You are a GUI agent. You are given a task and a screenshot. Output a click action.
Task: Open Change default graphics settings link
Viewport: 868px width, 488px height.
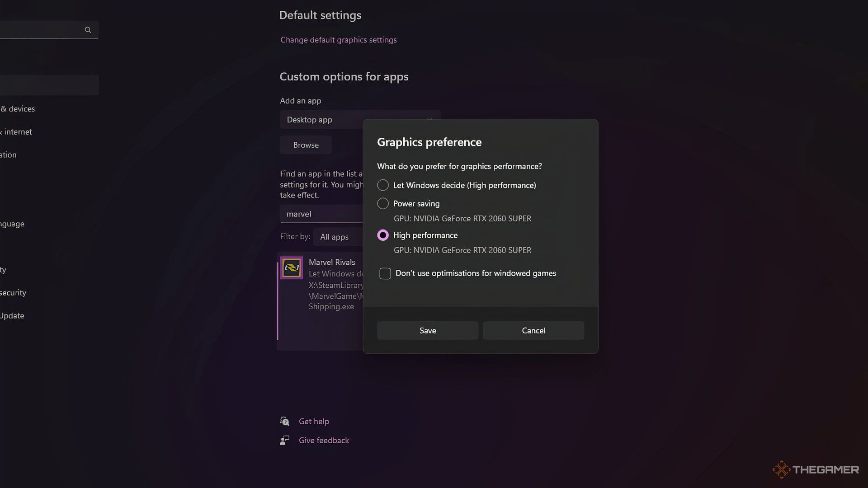(x=339, y=40)
